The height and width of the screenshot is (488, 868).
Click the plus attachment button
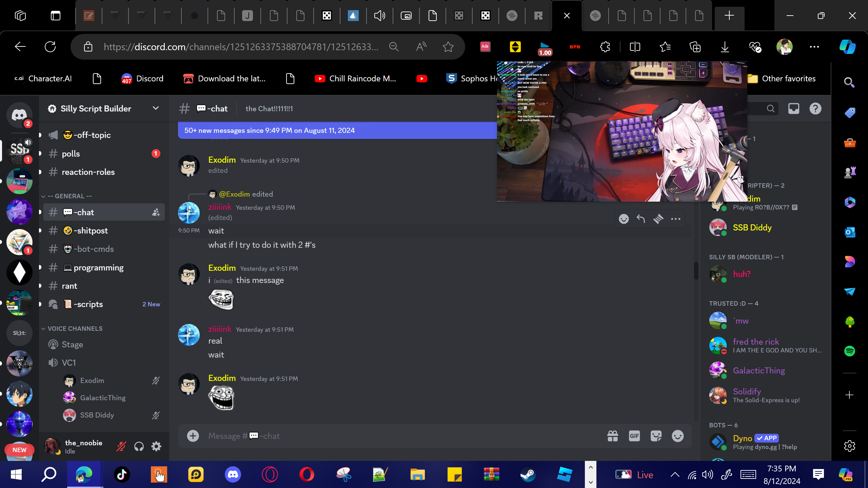click(x=193, y=436)
